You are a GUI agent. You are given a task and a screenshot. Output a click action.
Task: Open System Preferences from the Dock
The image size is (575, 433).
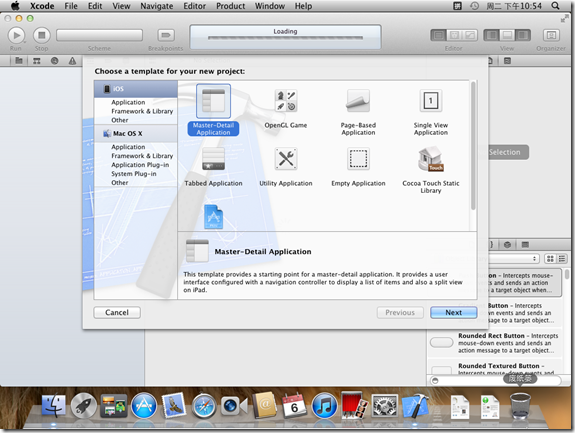pos(385,406)
